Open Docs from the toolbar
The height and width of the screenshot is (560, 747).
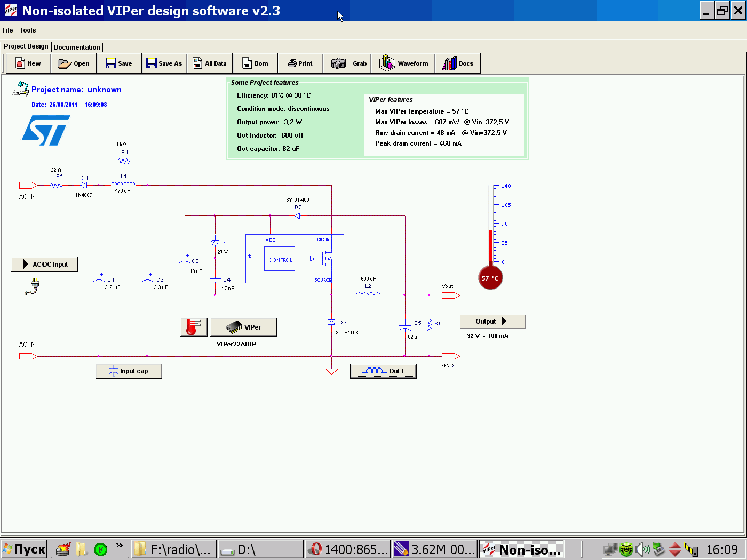458,63
